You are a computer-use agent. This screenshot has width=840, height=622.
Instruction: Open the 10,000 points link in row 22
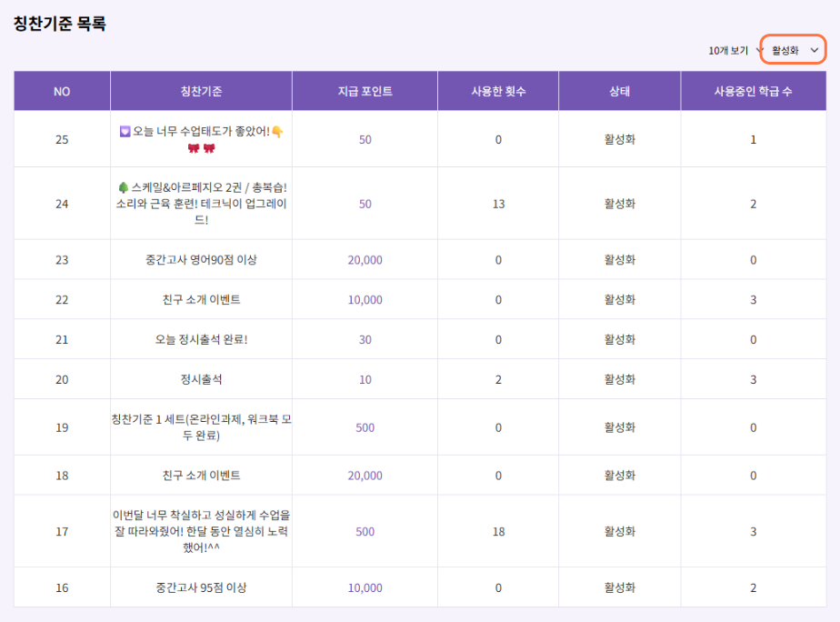click(365, 299)
